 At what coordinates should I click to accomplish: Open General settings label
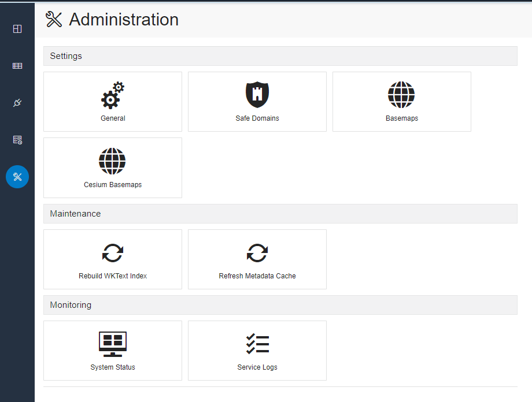(x=113, y=118)
